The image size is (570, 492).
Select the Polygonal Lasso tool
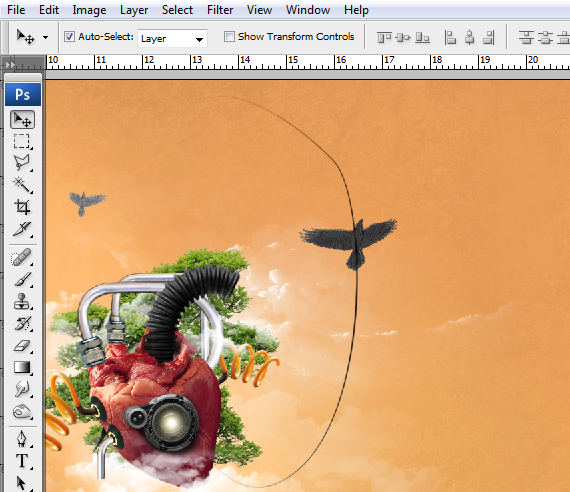pos(22,163)
